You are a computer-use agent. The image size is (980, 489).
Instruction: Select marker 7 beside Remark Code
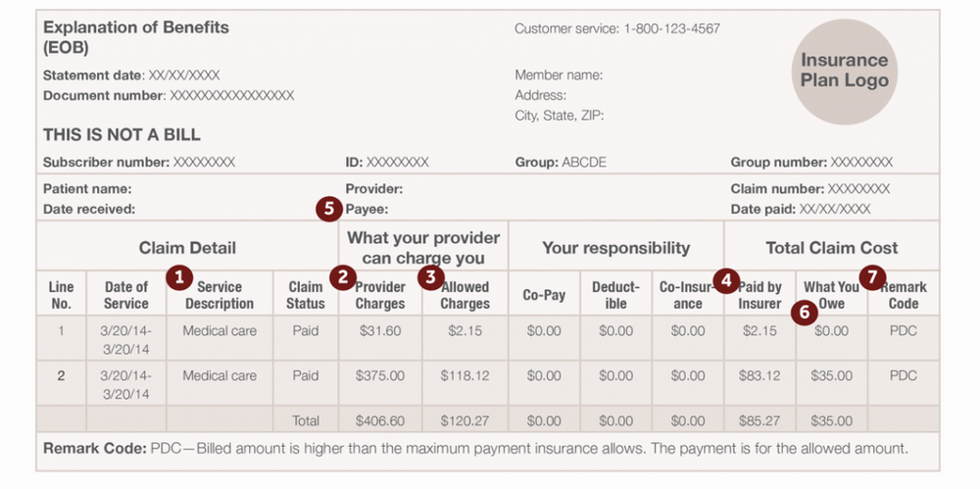(872, 278)
